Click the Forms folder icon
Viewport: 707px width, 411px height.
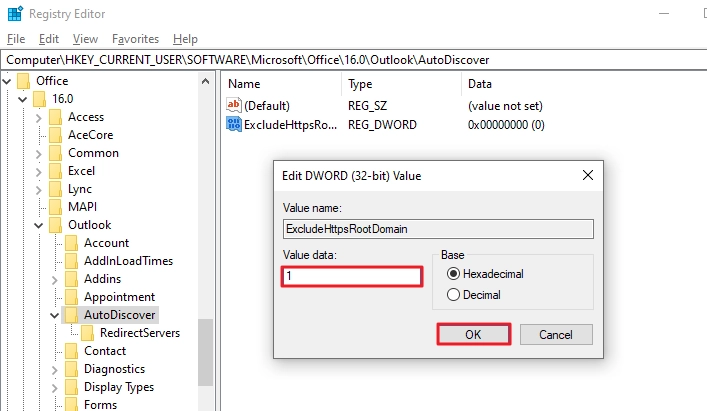pos(72,404)
